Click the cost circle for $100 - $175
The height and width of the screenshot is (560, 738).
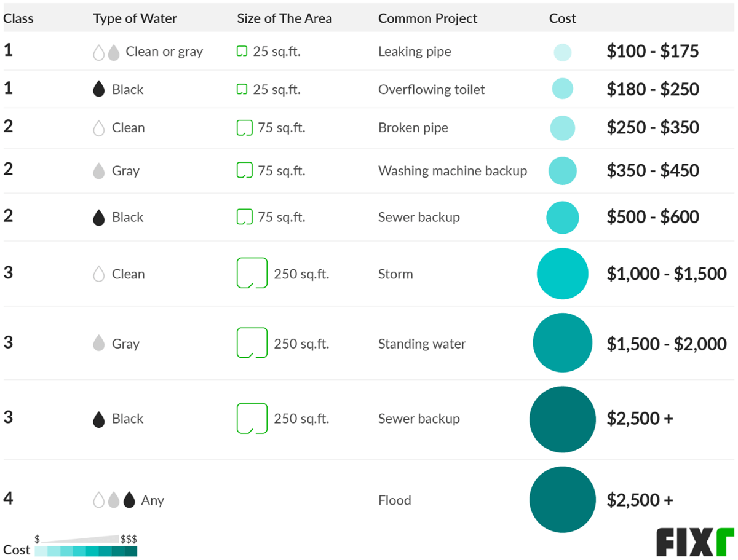(x=562, y=52)
